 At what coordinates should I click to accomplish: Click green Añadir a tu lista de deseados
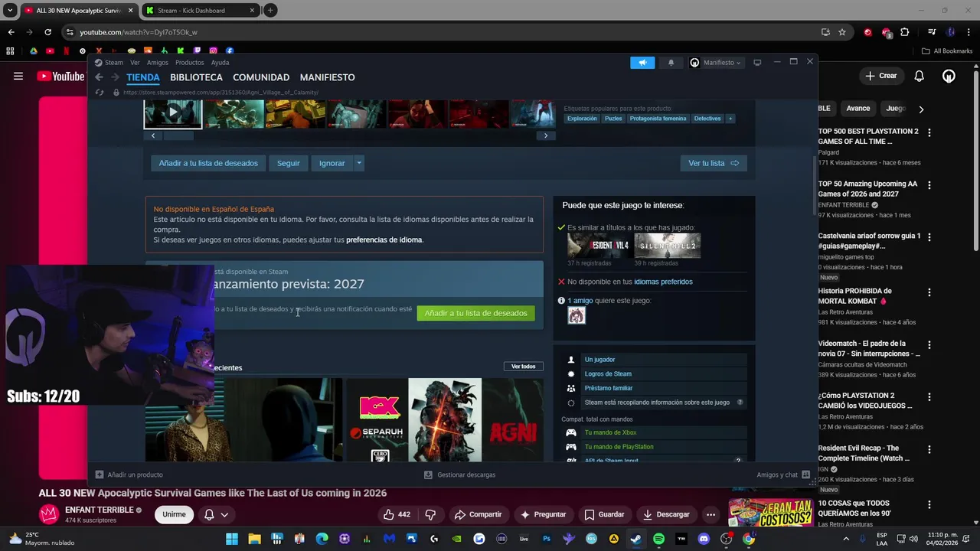pos(475,313)
